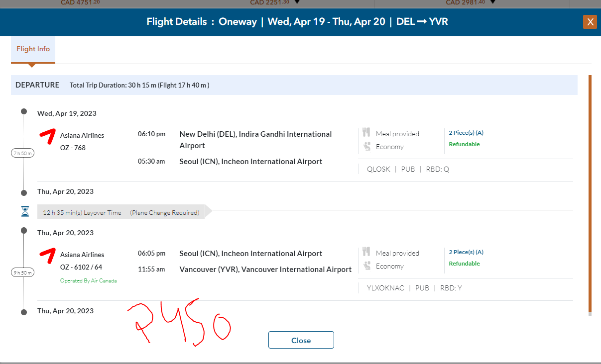The height and width of the screenshot is (364, 601).
Task: Select the Flight Info tab
Action: 33,49
